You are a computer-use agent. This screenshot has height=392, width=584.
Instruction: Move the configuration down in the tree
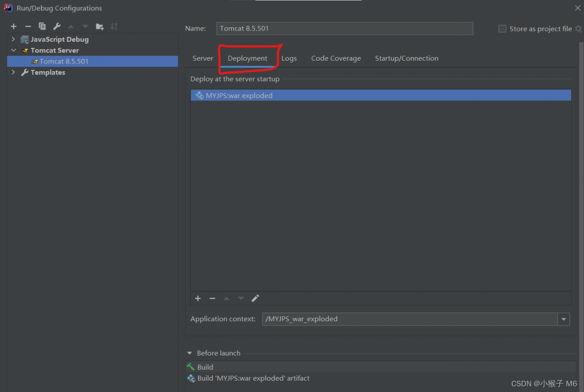(x=85, y=26)
